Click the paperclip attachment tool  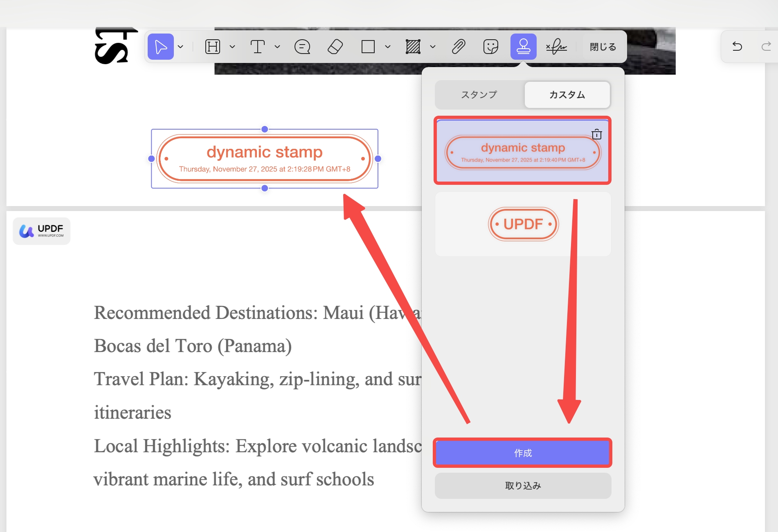[x=459, y=47]
